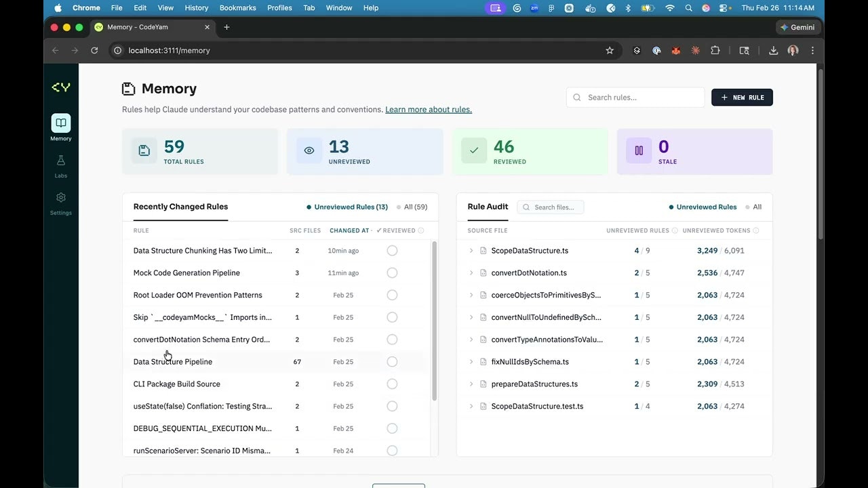Expand the fixNullIdsBySchema.ts entry

click(471, 361)
